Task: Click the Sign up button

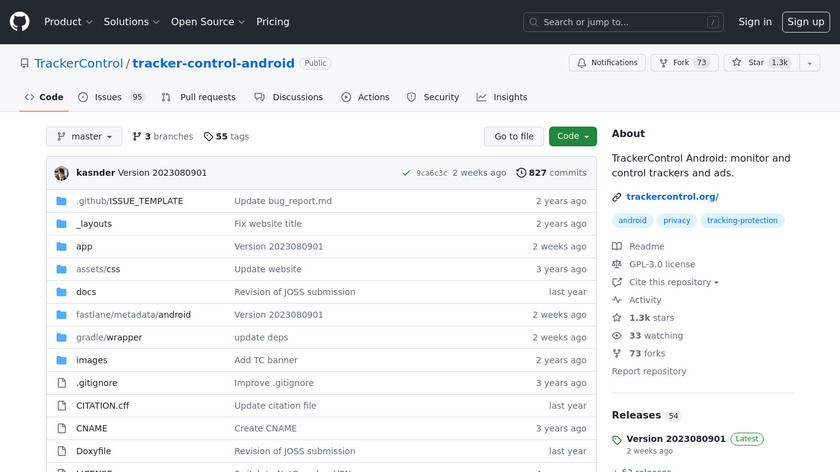Action: (805, 22)
